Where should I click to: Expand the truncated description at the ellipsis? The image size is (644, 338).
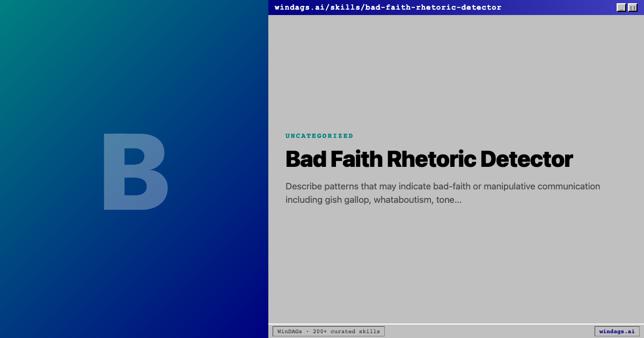tap(455, 200)
